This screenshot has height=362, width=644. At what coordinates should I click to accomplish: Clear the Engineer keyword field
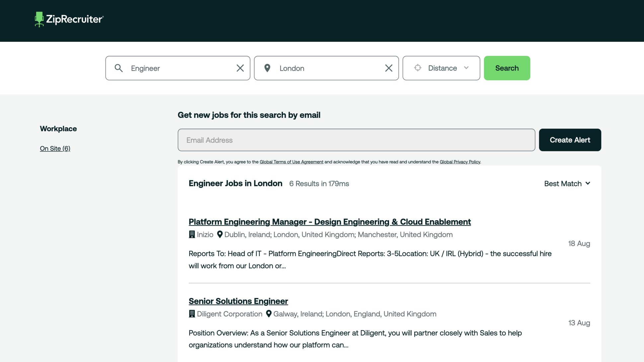tap(240, 68)
